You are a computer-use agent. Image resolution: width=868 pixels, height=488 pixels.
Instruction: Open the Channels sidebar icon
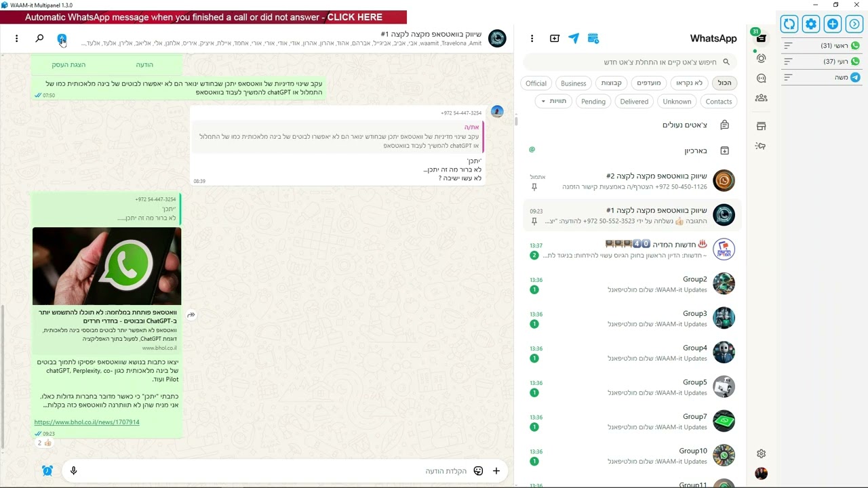coord(761,79)
